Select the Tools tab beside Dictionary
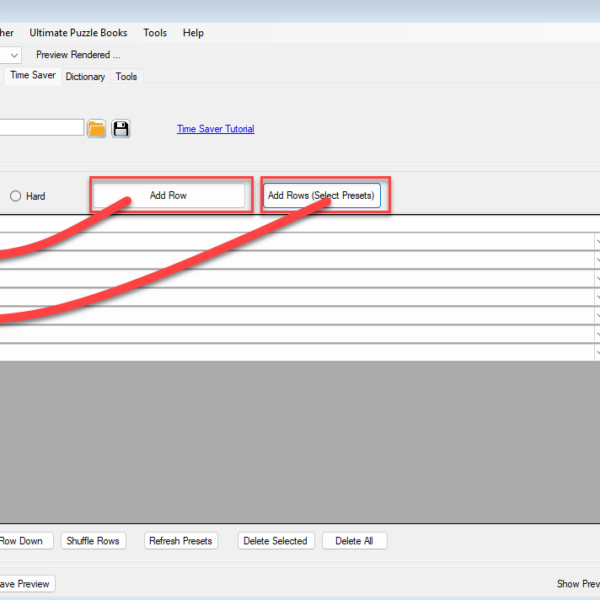Image resolution: width=600 pixels, height=600 pixels. click(126, 76)
